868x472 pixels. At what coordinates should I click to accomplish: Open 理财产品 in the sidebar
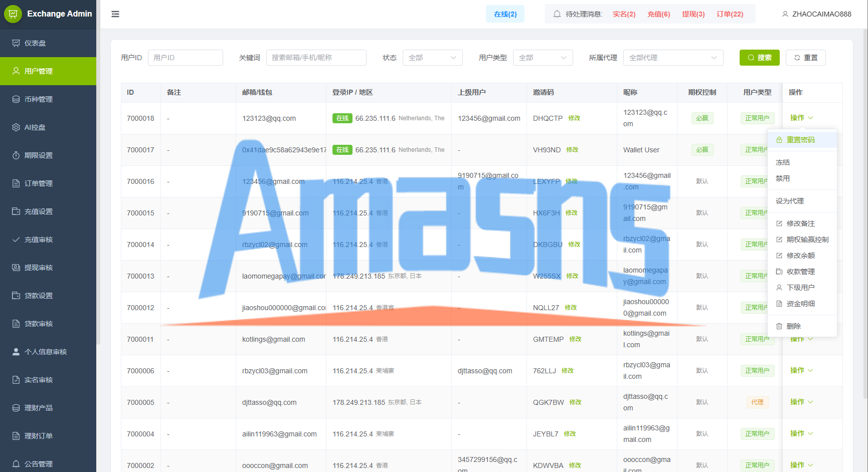[48, 408]
